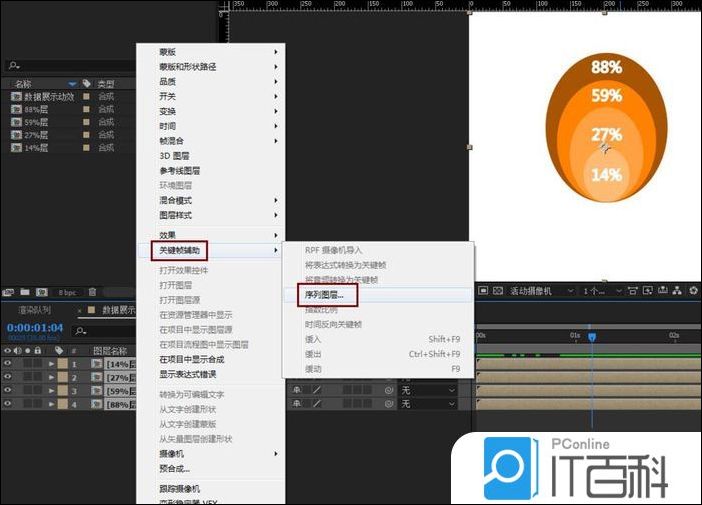Open the 1个... view layout dropdown
The image size is (702, 505).
tap(602, 291)
